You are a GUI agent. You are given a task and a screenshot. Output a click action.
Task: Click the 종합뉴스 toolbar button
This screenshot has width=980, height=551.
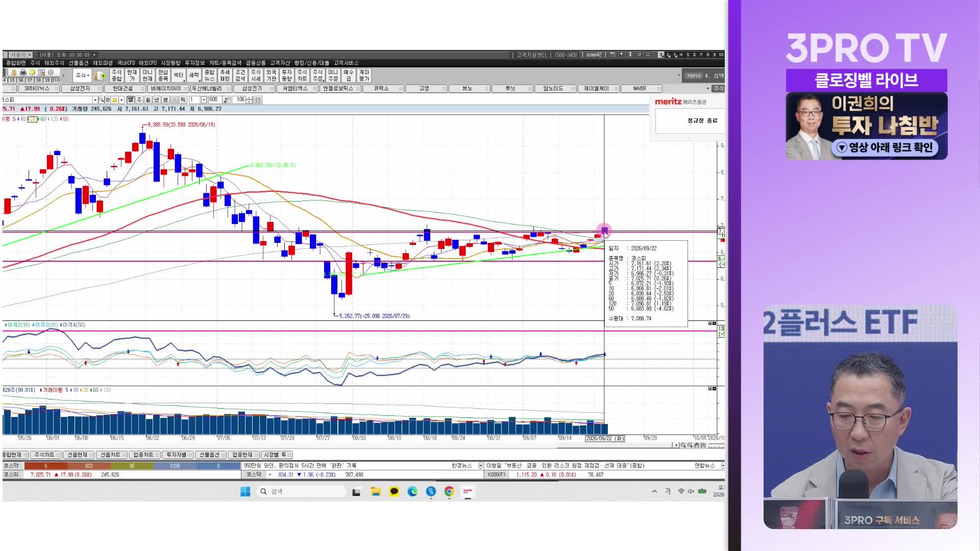click(x=209, y=76)
